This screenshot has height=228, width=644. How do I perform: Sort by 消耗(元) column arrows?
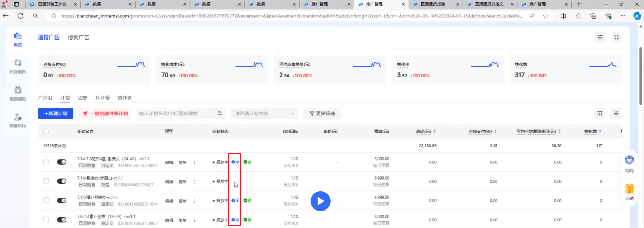coord(434,132)
